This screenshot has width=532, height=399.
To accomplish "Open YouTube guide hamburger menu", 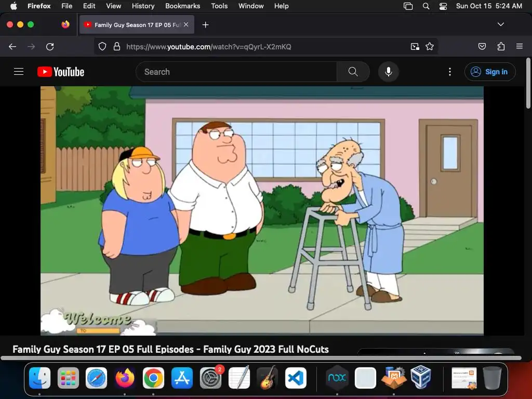I will click(19, 72).
